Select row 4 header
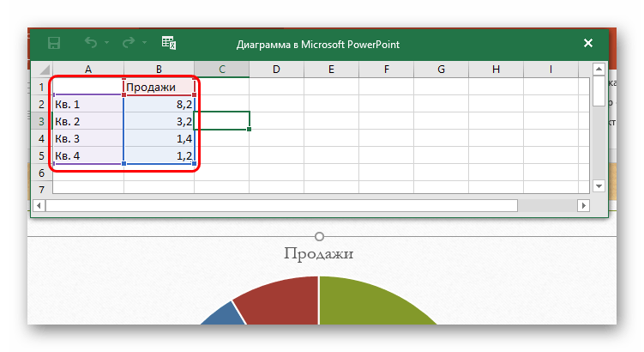This screenshot has width=644, height=352. click(x=42, y=138)
